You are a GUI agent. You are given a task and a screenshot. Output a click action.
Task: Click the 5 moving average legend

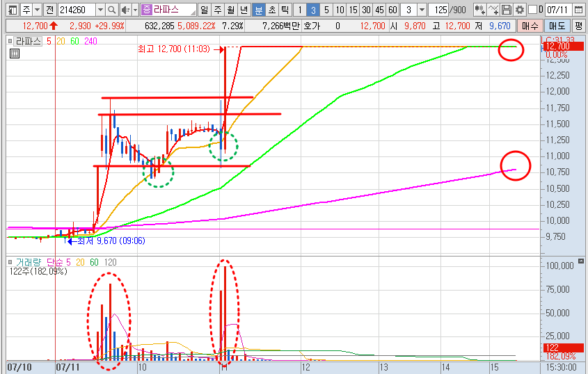(49, 41)
